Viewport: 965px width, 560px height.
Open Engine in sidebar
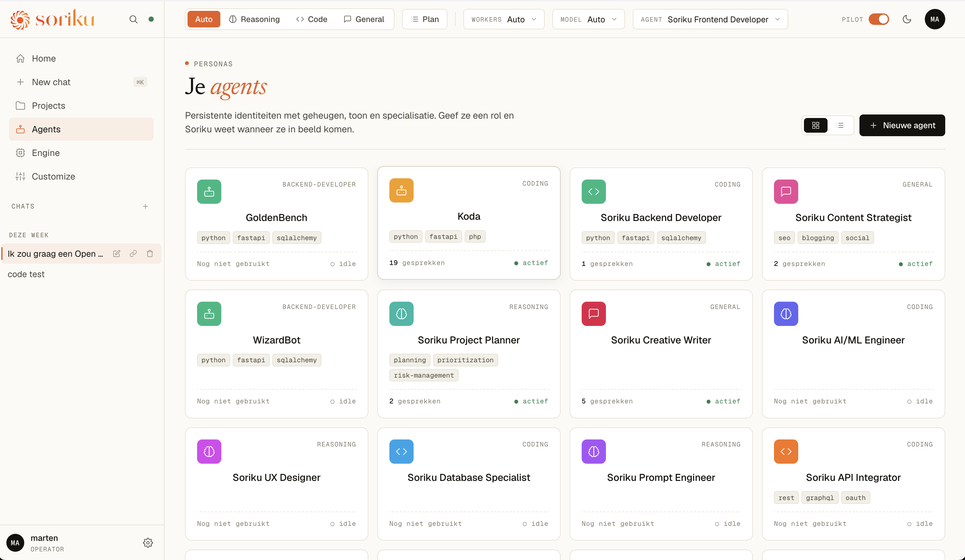pos(81,153)
